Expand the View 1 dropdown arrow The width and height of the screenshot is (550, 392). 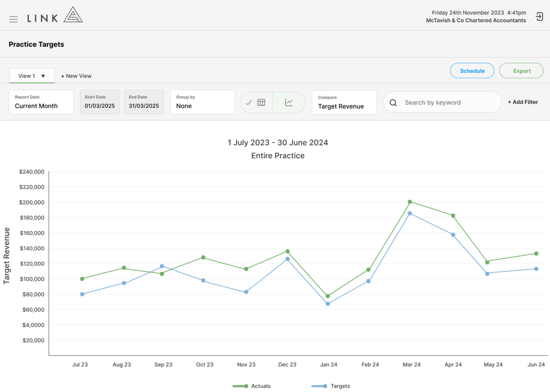[43, 76]
